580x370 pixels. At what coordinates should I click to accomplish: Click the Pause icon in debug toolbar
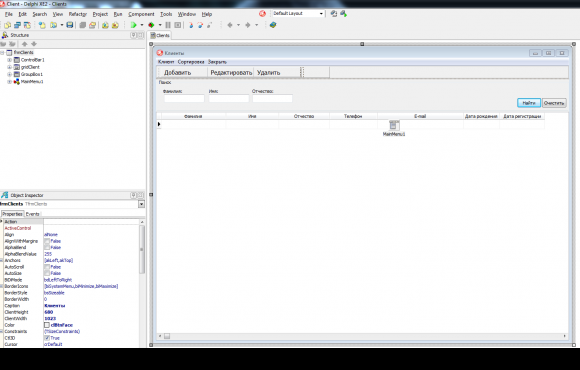(168, 25)
